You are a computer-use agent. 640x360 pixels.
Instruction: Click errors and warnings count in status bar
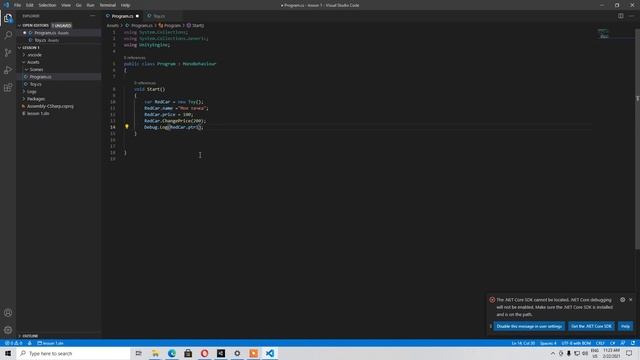13,343
